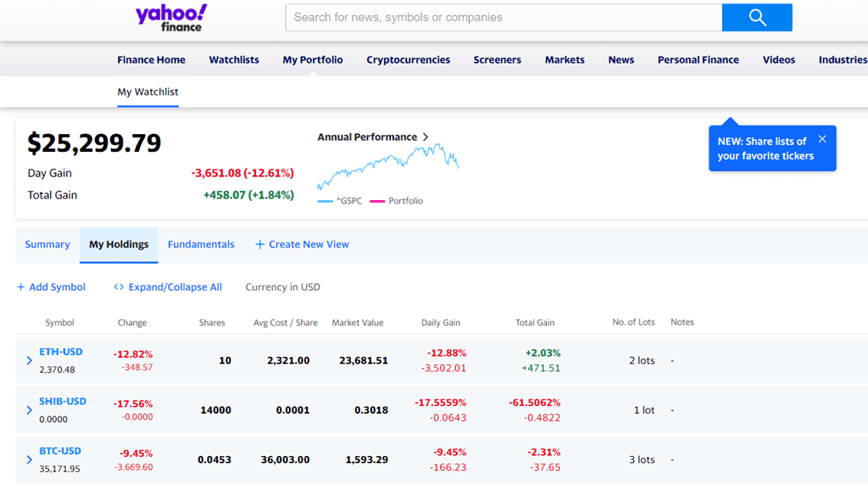Click Total Gain value +458.07 (+1.84%)
Image resolution: width=868 pixels, height=496 pixels.
[x=248, y=195]
